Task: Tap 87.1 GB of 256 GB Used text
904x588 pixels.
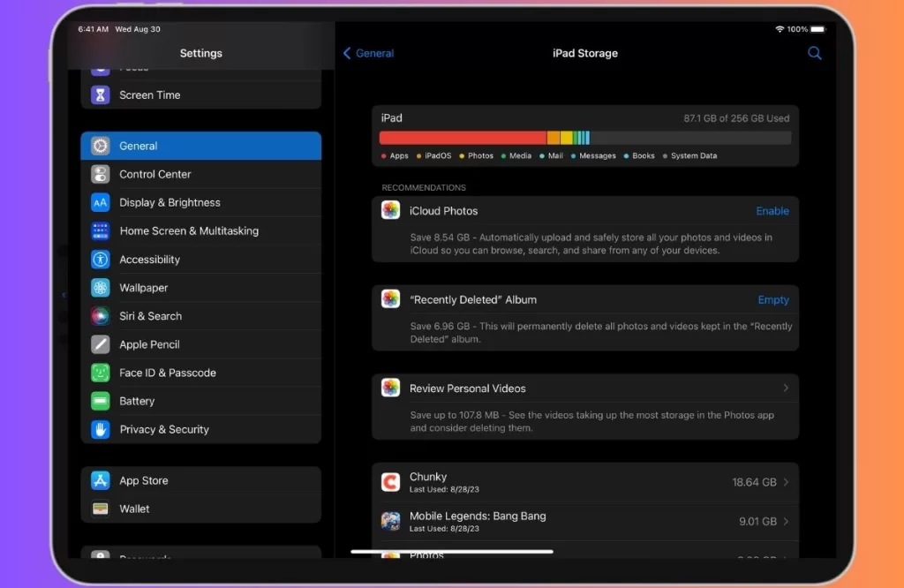Action: [736, 118]
